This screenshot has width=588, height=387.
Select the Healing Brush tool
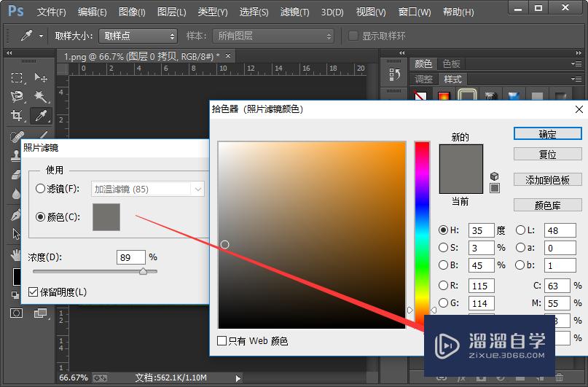(17, 136)
